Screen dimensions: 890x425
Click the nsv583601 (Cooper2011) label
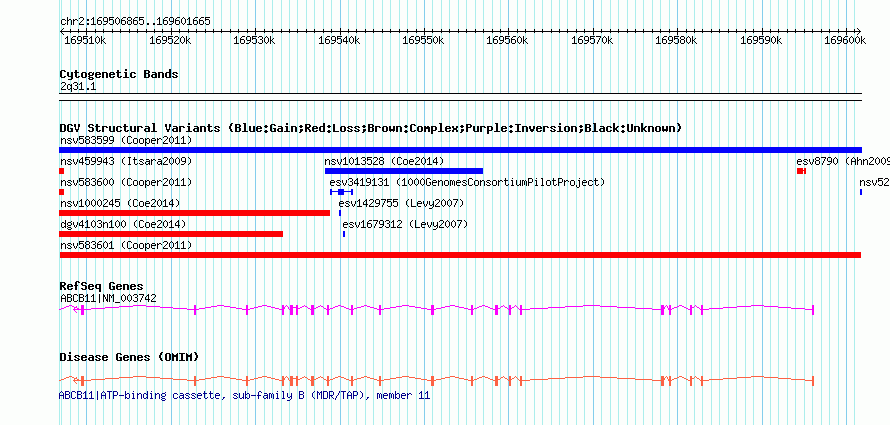[x=126, y=245]
